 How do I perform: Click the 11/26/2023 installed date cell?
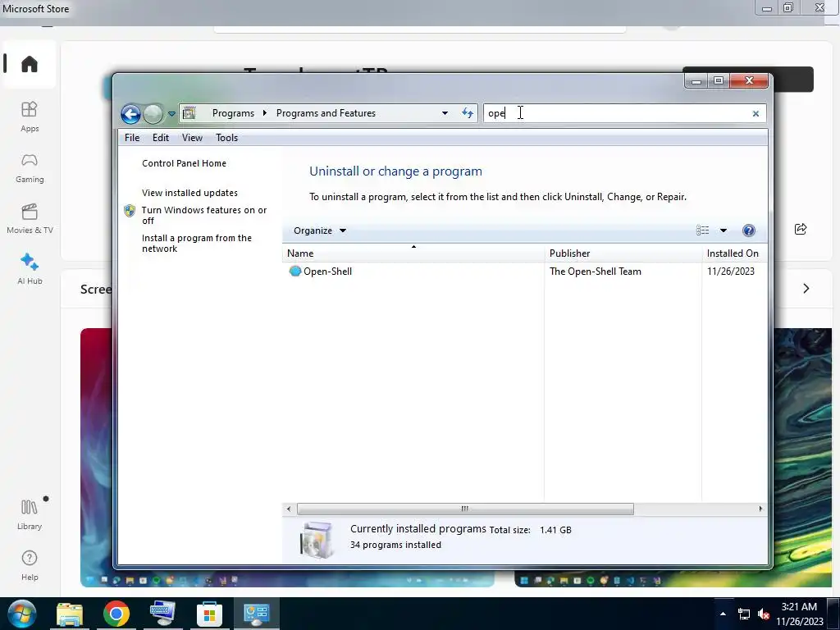coord(731,271)
